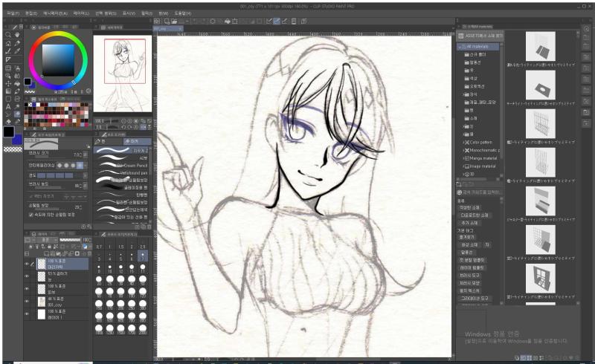
Task: Select the Gradient tool
Action: point(8,91)
